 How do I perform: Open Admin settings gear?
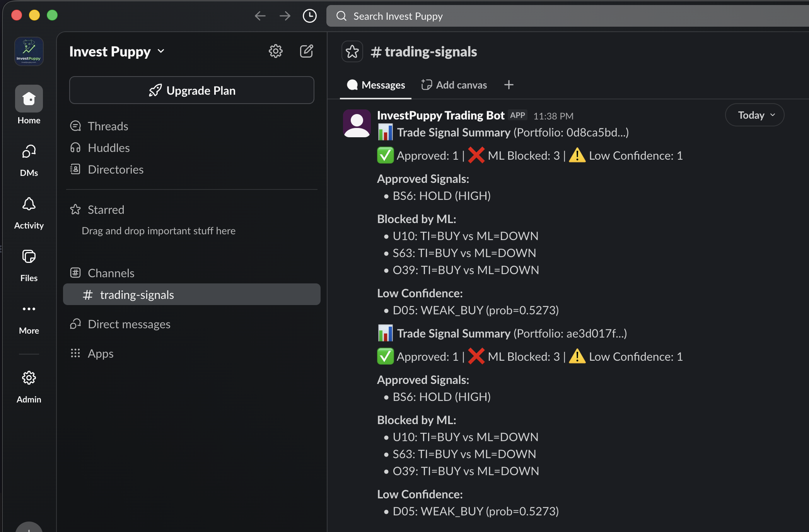(29, 387)
